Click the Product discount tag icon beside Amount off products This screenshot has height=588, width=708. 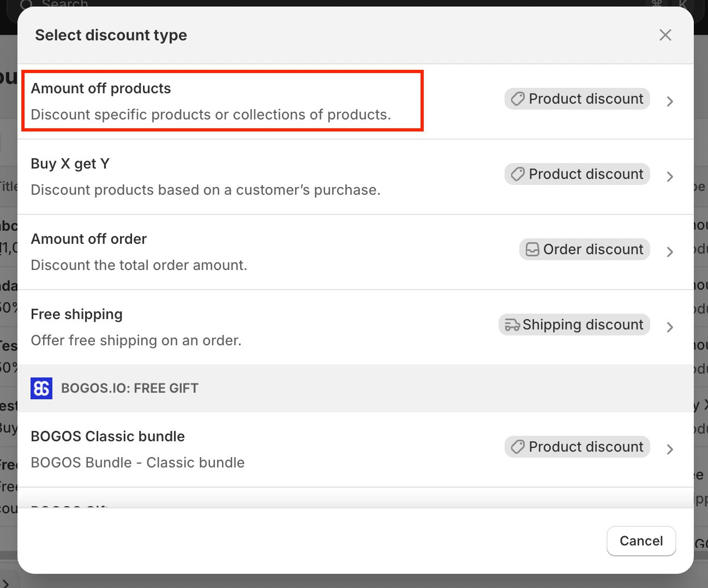pyautogui.click(x=517, y=99)
